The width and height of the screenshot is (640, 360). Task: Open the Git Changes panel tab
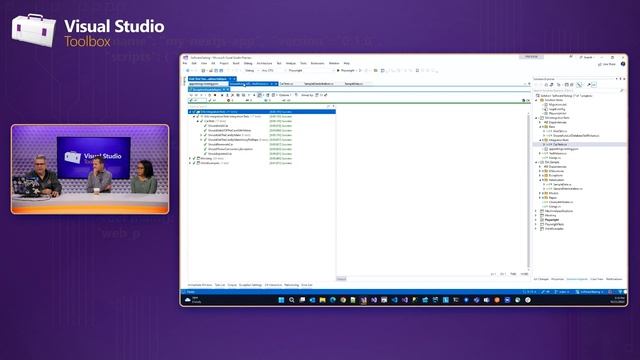coord(541,279)
